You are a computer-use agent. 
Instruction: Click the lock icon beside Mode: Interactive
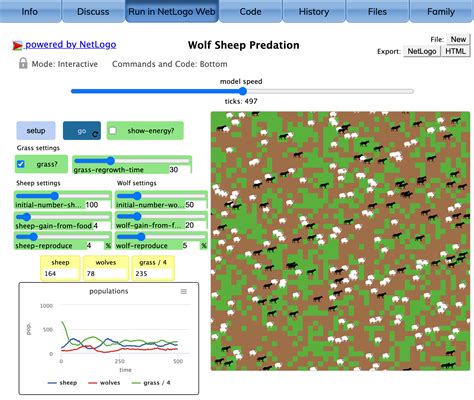[23, 63]
